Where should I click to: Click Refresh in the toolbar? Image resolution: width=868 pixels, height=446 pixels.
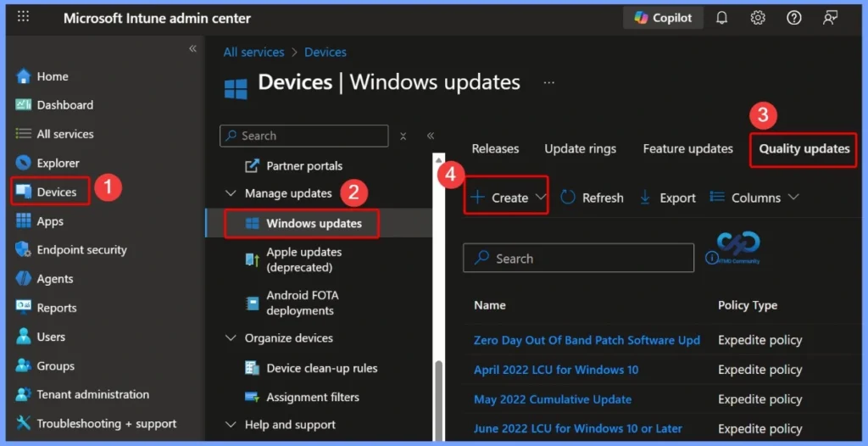[592, 198]
